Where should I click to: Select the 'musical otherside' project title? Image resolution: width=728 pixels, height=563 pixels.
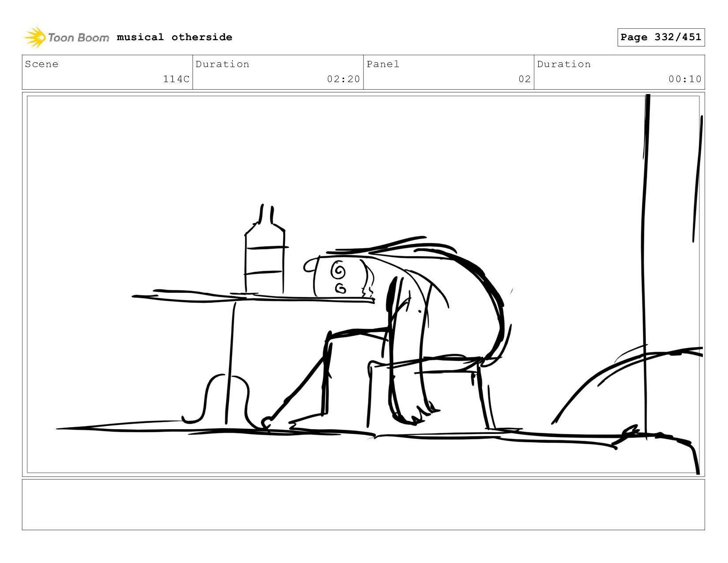tap(174, 37)
